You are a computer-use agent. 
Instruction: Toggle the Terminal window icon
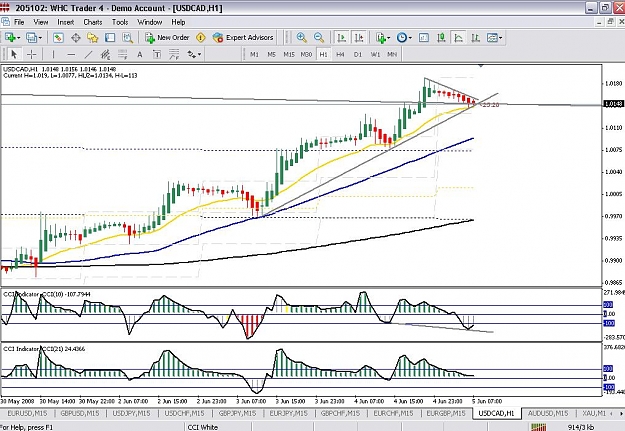point(110,38)
